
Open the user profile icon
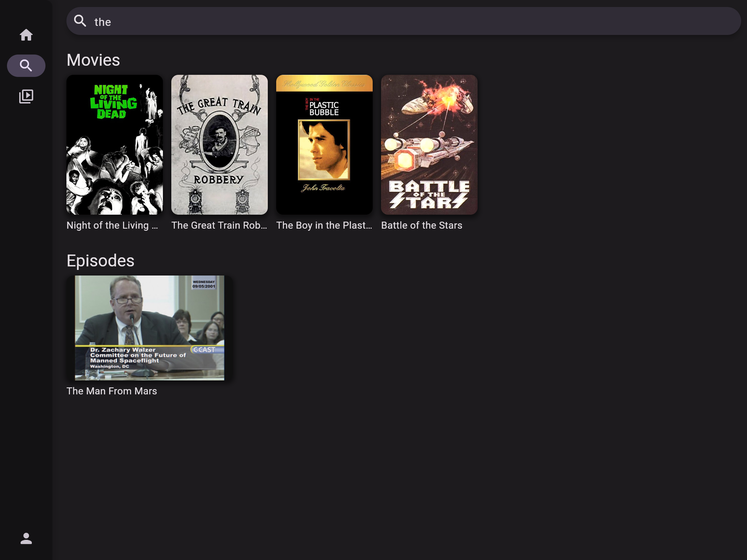pyautogui.click(x=26, y=538)
